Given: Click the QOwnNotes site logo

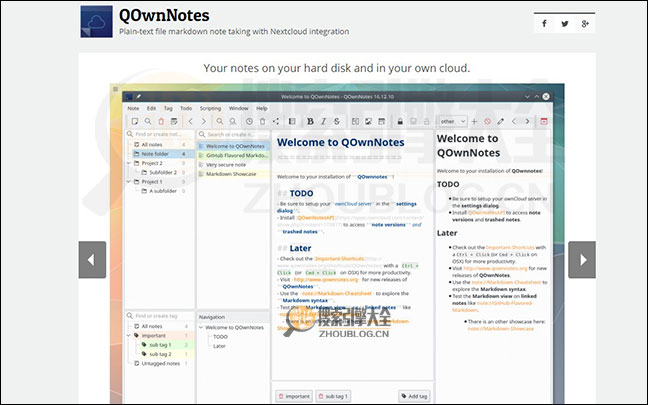Looking at the screenshot, I should click(96, 21).
